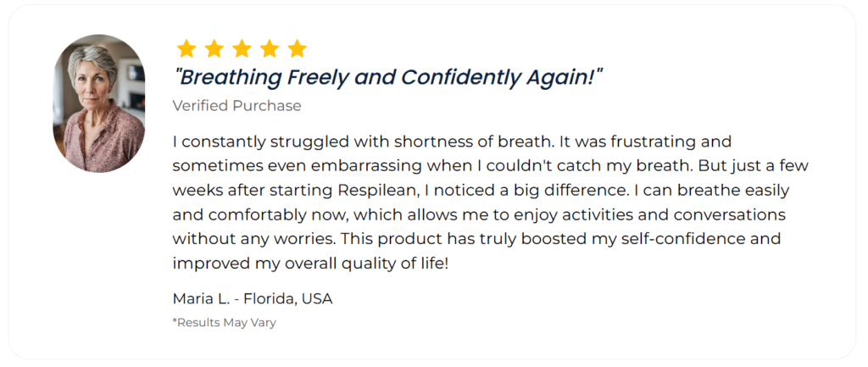Click the word "Breathing" in the headline

230,77
